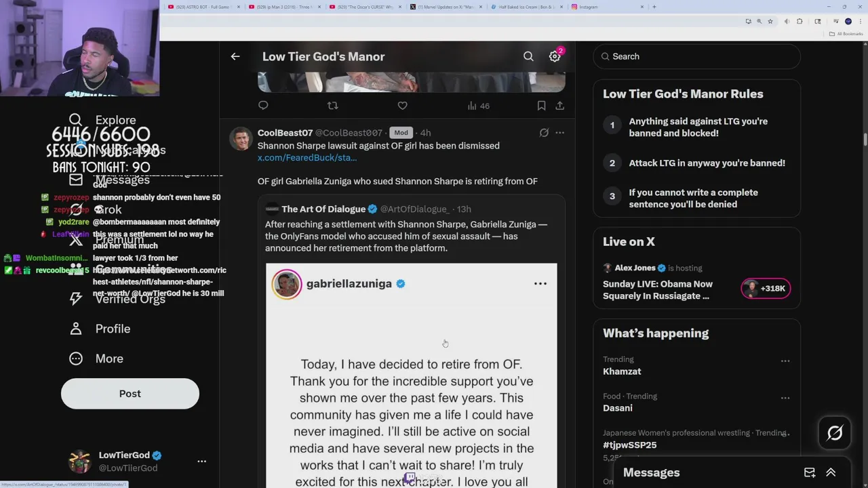Go back with the left arrow icon
868x488 pixels.
[x=235, y=57]
